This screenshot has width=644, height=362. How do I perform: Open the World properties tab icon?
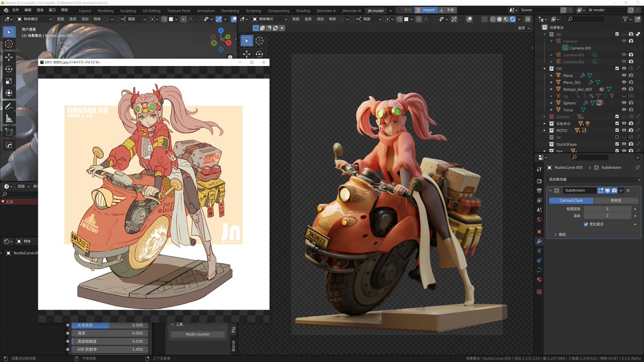539,219
